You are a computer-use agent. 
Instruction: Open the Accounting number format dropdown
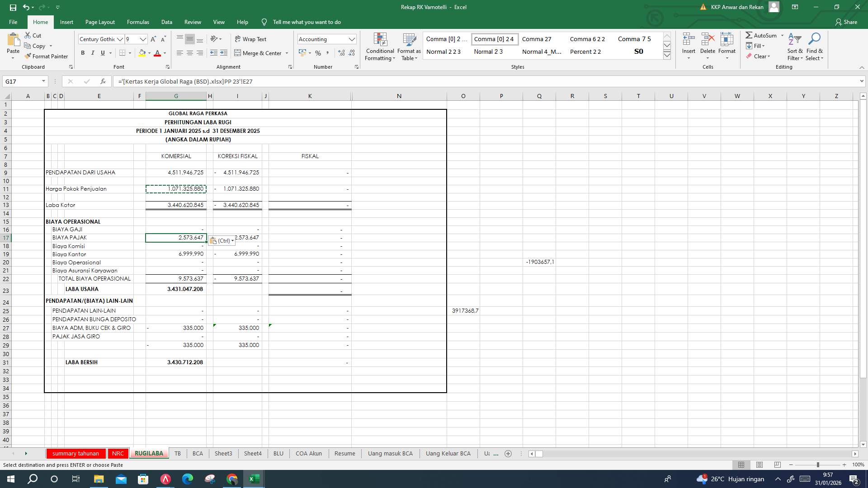pos(352,39)
